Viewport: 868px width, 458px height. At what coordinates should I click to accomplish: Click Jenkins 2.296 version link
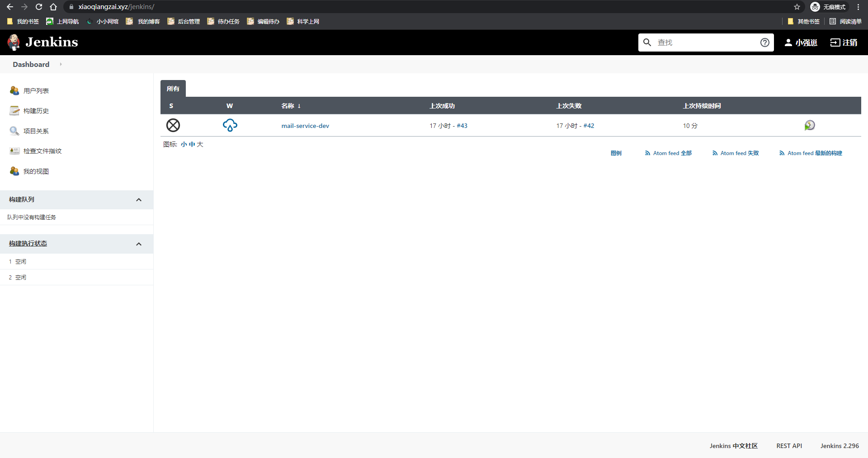click(840, 446)
